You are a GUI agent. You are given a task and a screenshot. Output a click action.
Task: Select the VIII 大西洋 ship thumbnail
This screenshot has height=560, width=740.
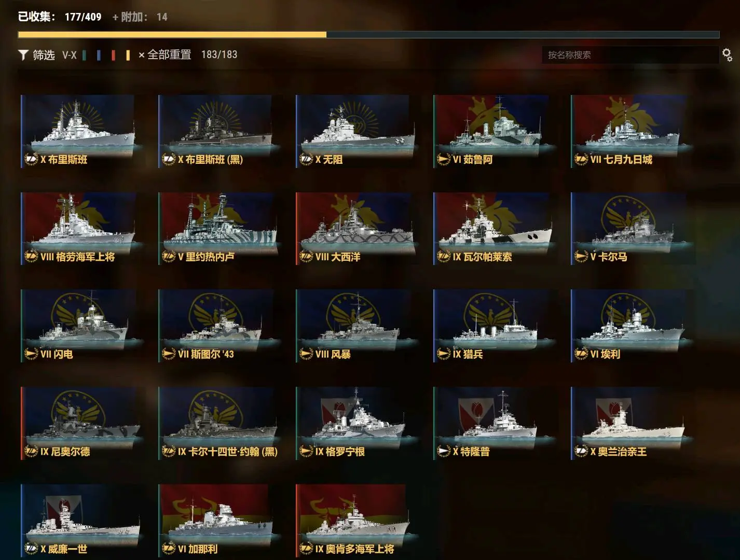click(x=356, y=229)
